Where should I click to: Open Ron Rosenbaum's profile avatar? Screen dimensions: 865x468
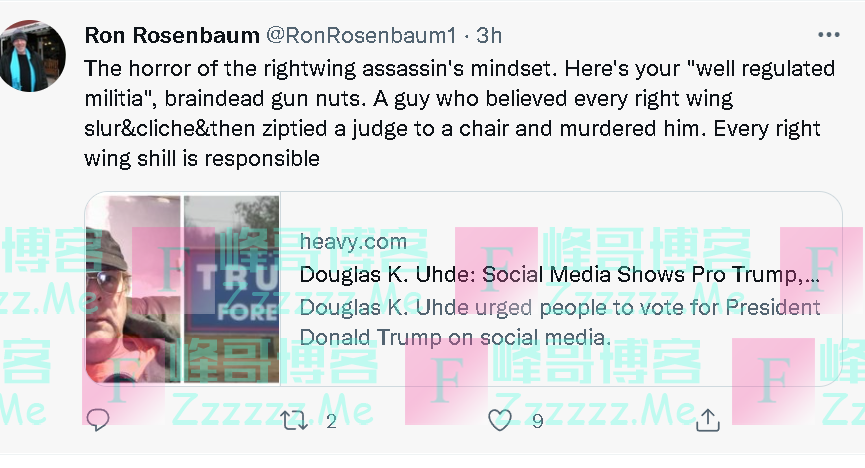(33, 56)
